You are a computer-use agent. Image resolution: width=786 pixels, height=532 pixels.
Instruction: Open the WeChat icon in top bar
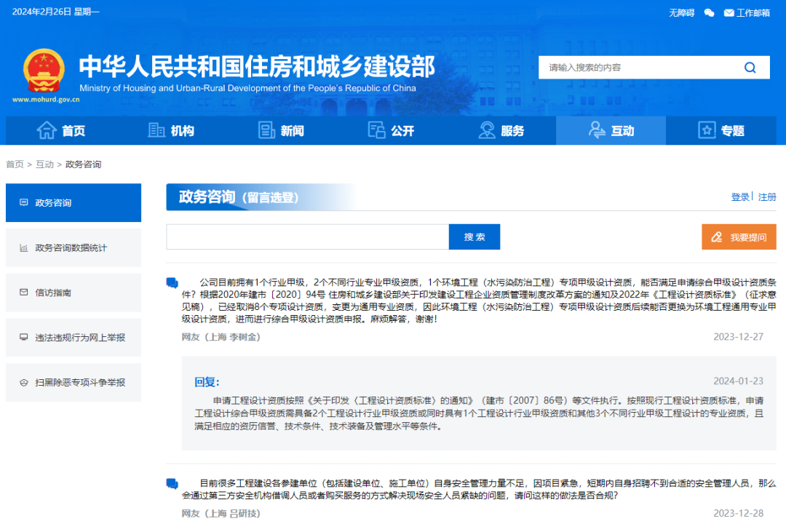709,12
